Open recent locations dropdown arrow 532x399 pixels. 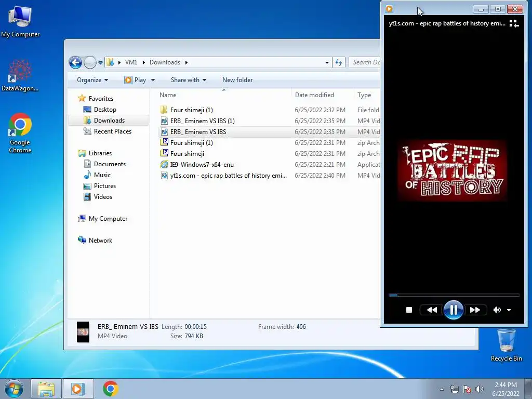pos(100,63)
